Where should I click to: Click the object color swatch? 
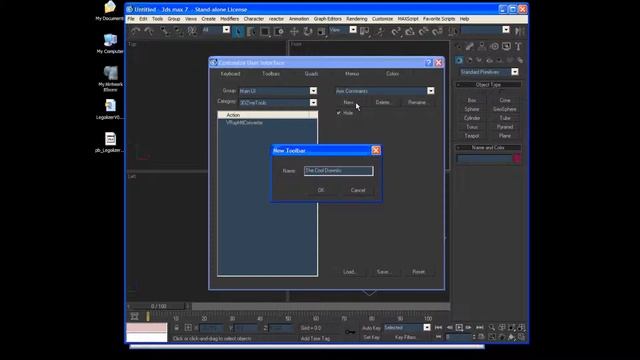click(517, 158)
